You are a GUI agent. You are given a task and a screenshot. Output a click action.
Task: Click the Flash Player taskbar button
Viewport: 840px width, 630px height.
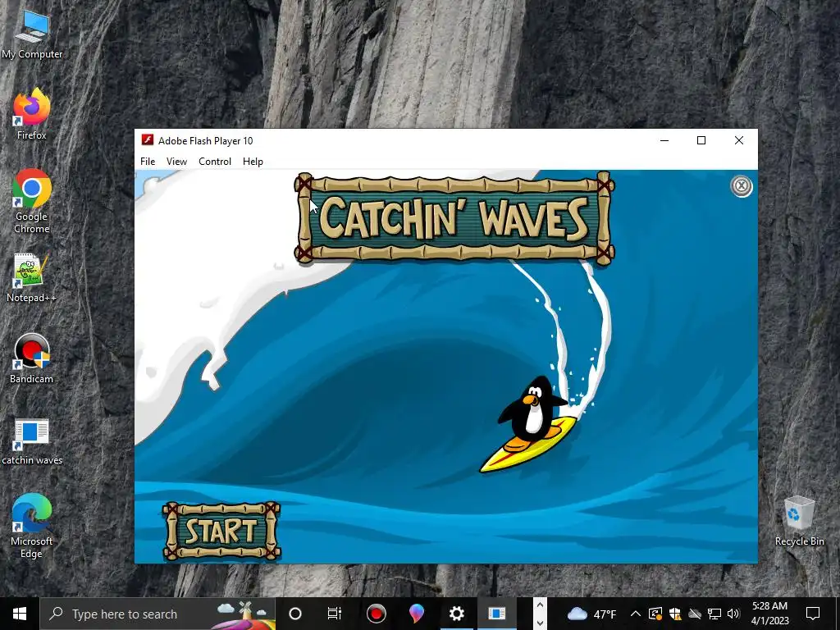[496, 614]
